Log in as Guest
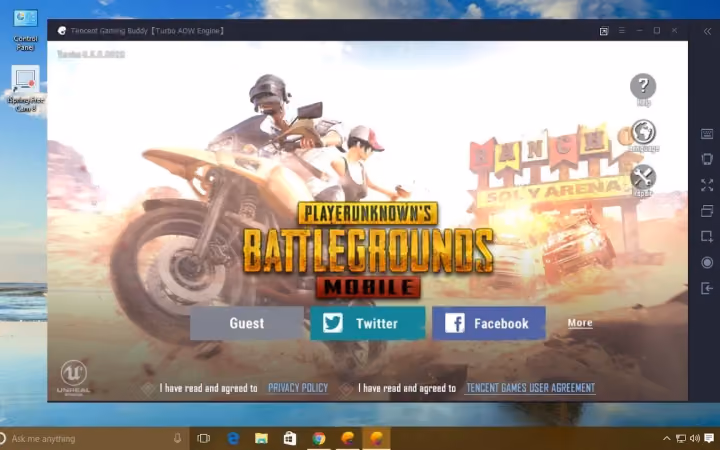 pyautogui.click(x=247, y=323)
